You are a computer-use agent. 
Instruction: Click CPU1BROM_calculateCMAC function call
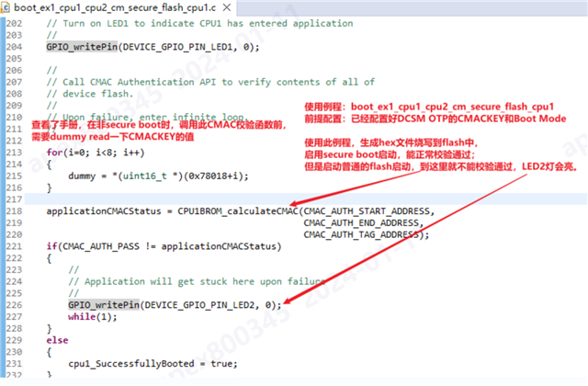(237, 211)
